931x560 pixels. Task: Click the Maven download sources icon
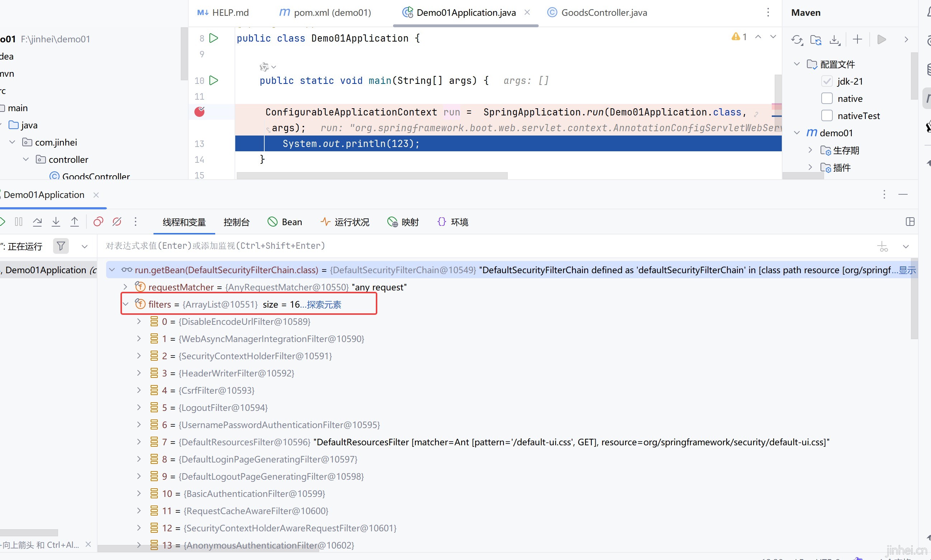[x=835, y=40]
